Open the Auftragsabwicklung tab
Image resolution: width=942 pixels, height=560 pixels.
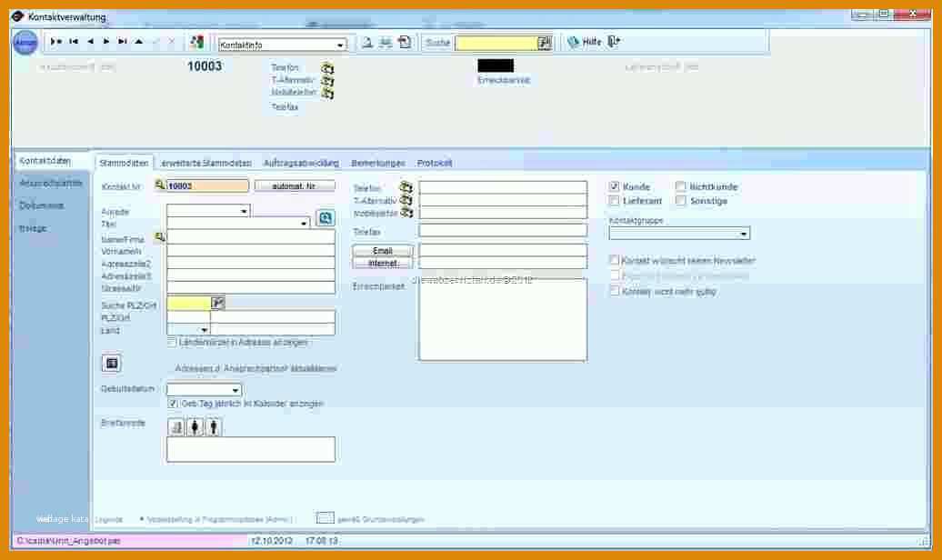pos(301,163)
